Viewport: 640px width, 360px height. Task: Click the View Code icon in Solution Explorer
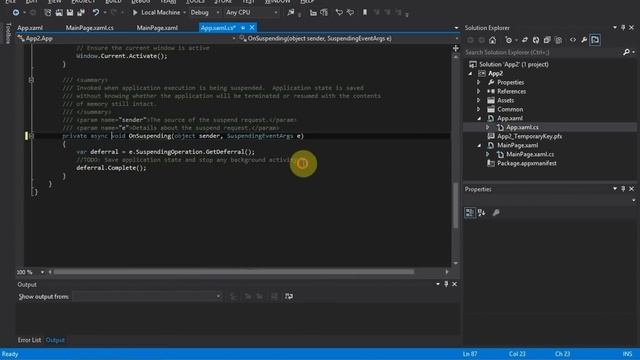[573, 40]
